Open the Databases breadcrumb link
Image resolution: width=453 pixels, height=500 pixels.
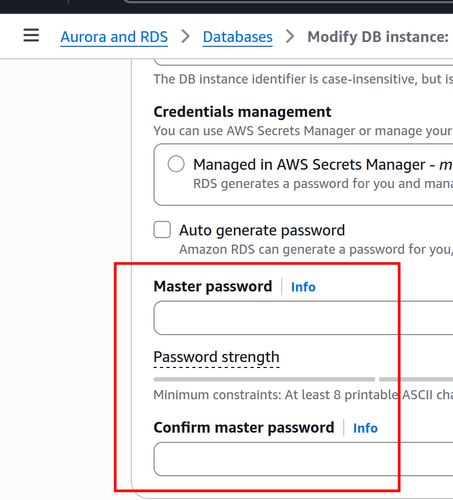tap(238, 37)
